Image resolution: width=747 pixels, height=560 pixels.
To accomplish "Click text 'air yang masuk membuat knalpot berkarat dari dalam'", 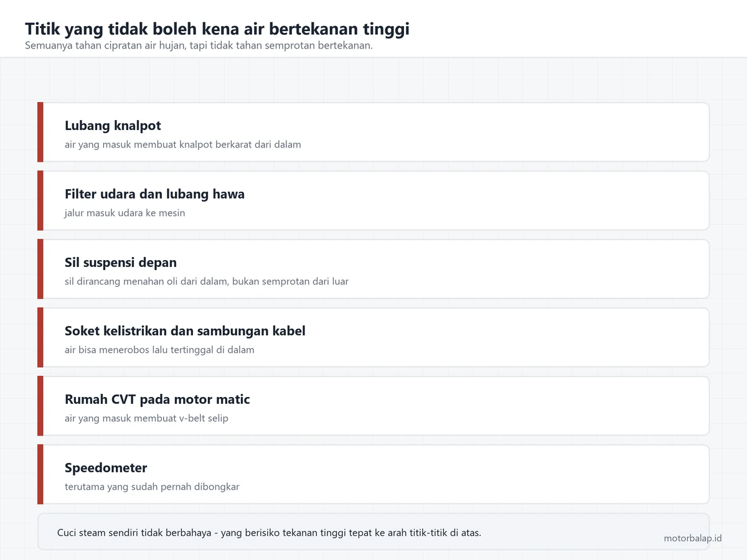I will point(182,144).
